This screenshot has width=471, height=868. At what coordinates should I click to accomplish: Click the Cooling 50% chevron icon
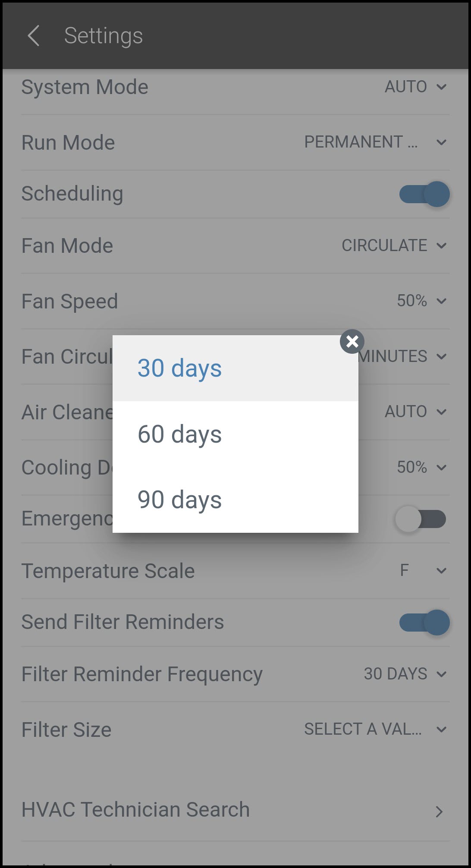pos(441,467)
